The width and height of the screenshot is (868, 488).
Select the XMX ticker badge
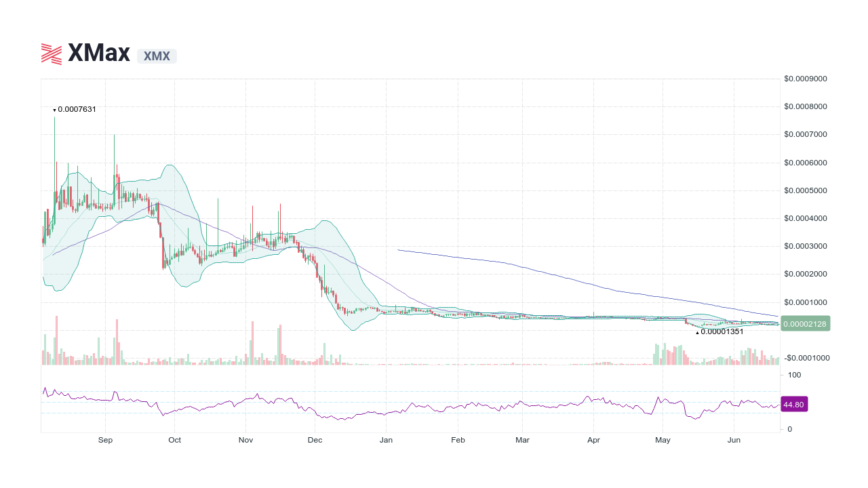157,56
